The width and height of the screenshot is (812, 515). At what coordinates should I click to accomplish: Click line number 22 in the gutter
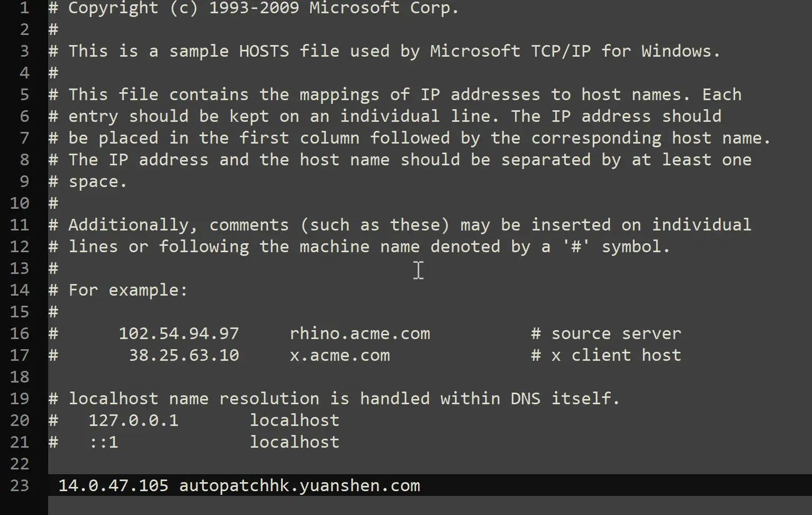(x=20, y=464)
